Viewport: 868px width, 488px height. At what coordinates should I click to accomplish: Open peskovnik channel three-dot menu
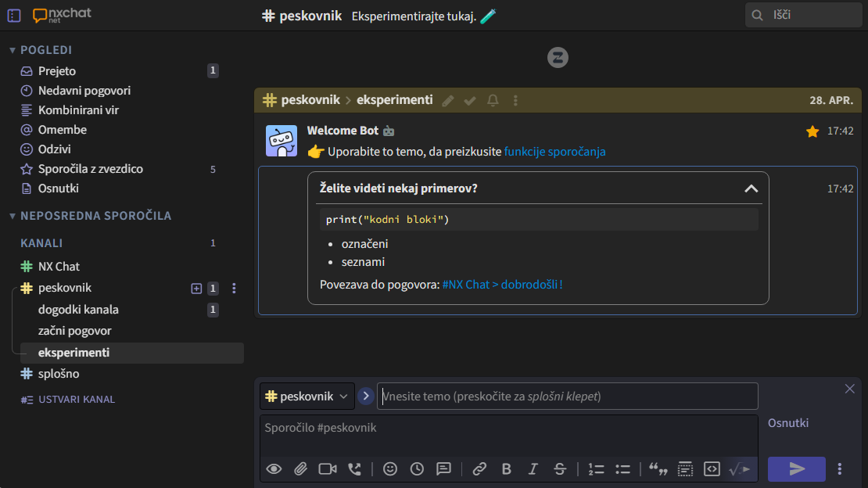[234, 288]
